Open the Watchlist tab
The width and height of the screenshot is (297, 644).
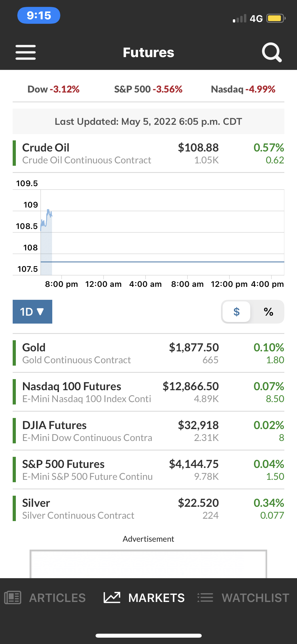tap(256, 598)
